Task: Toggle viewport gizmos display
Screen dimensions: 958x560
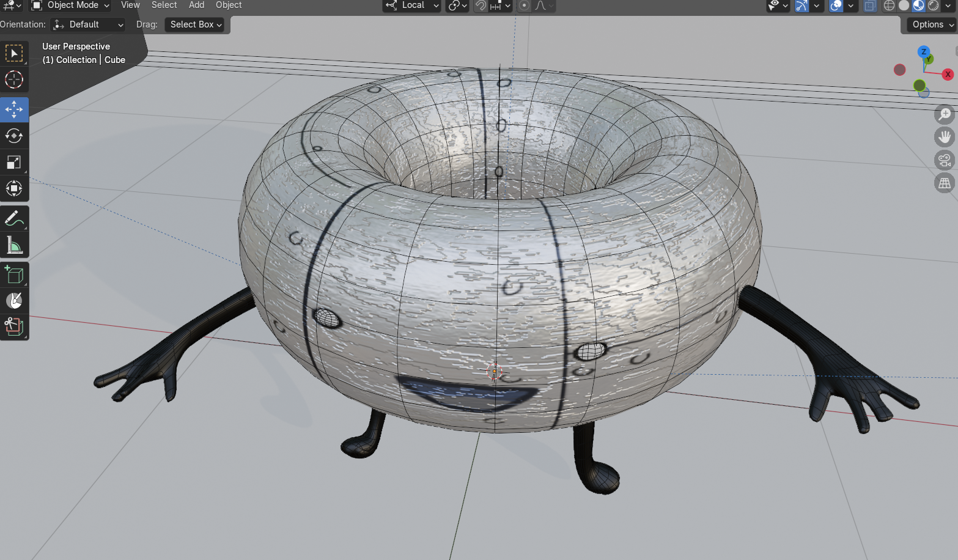Action: click(x=801, y=6)
